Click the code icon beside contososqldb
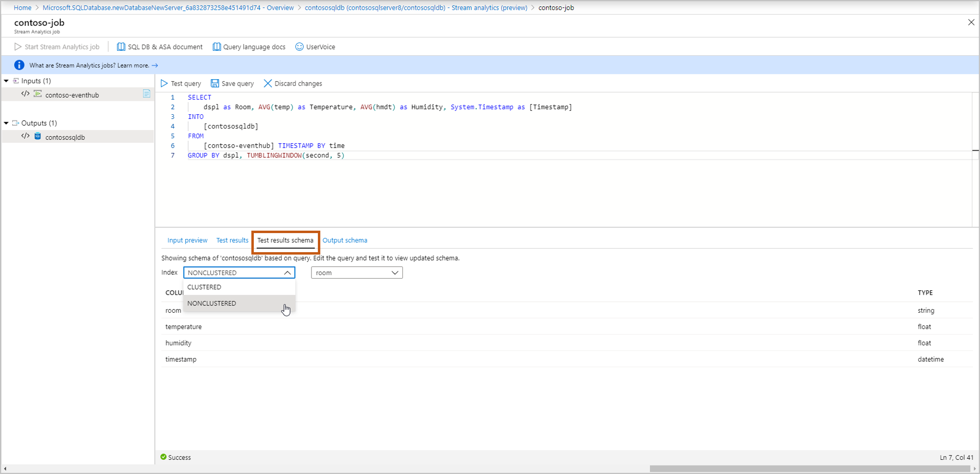 tap(25, 136)
